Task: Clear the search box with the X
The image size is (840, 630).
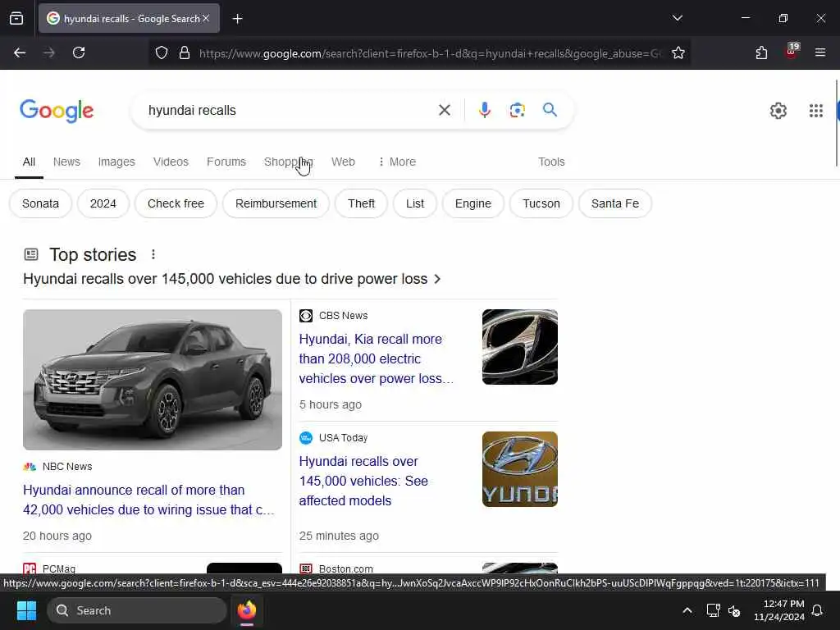Action: (x=444, y=111)
